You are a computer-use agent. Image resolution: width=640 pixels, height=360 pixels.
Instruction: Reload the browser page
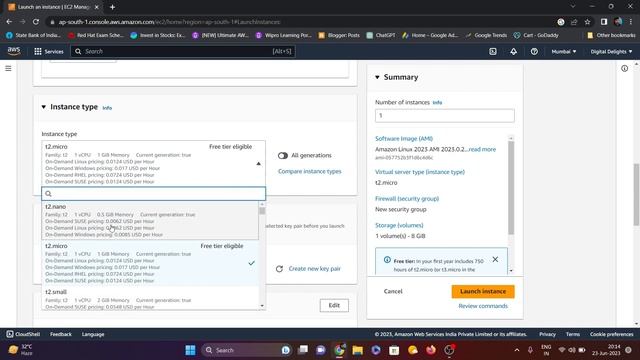click(x=36, y=22)
